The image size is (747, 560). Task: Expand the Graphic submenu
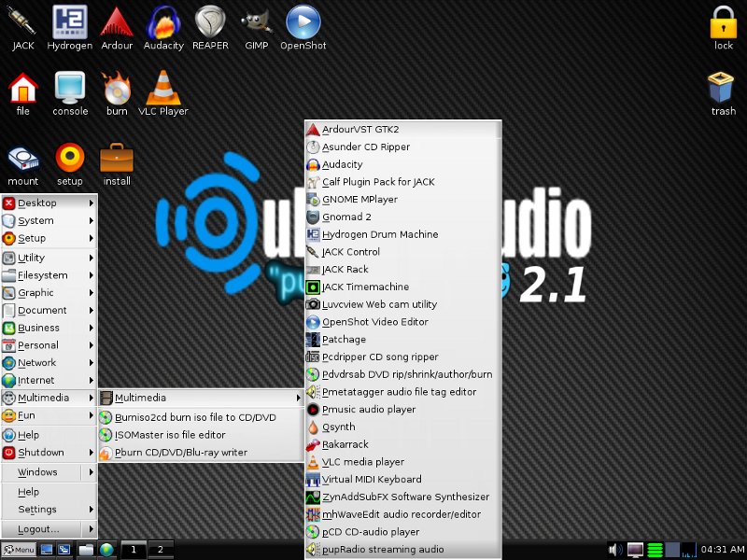click(x=49, y=293)
